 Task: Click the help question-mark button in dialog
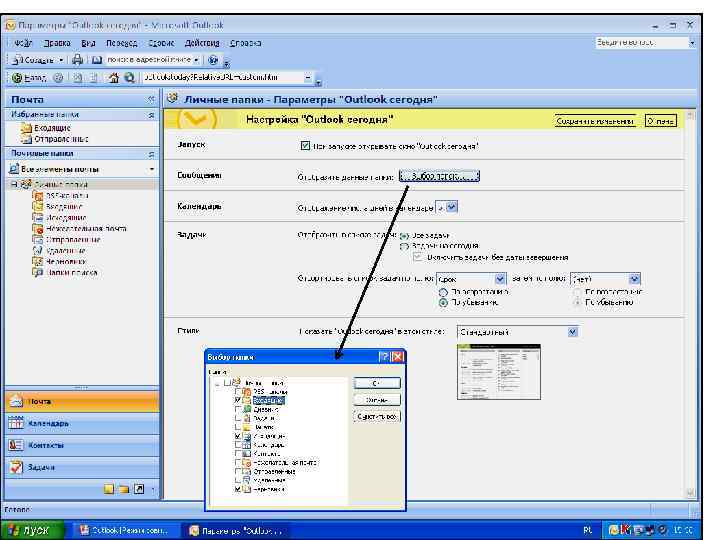(384, 357)
